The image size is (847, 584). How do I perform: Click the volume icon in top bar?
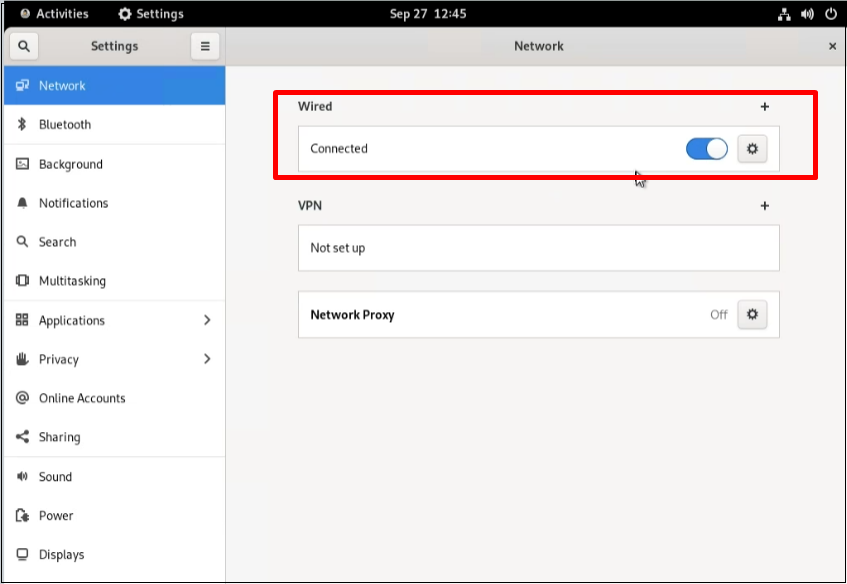coord(807,14)
